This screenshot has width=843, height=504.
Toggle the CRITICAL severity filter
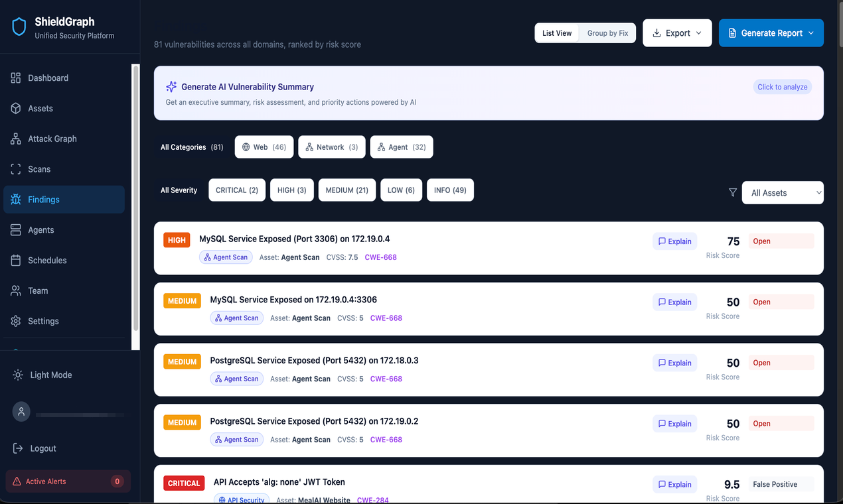[237, 190]
